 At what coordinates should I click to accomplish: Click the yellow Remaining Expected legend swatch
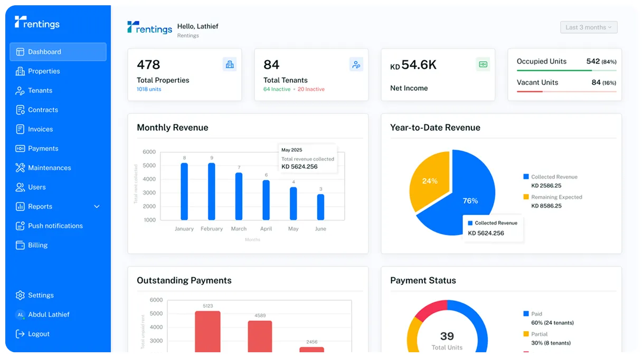tap(526, 197)
